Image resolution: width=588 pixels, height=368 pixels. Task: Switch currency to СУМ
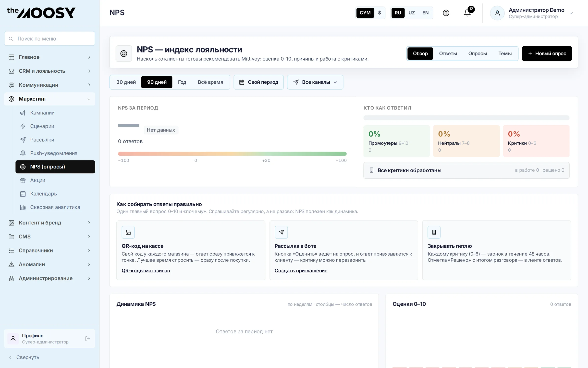click(x=365, y=13)
